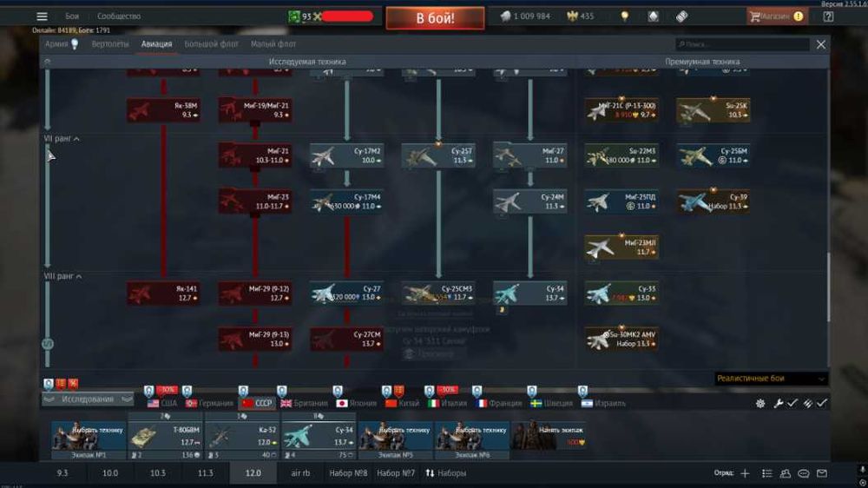
Task: Toggle the auto-repair wrench checkbox
Action: click(x=786, y=403)
